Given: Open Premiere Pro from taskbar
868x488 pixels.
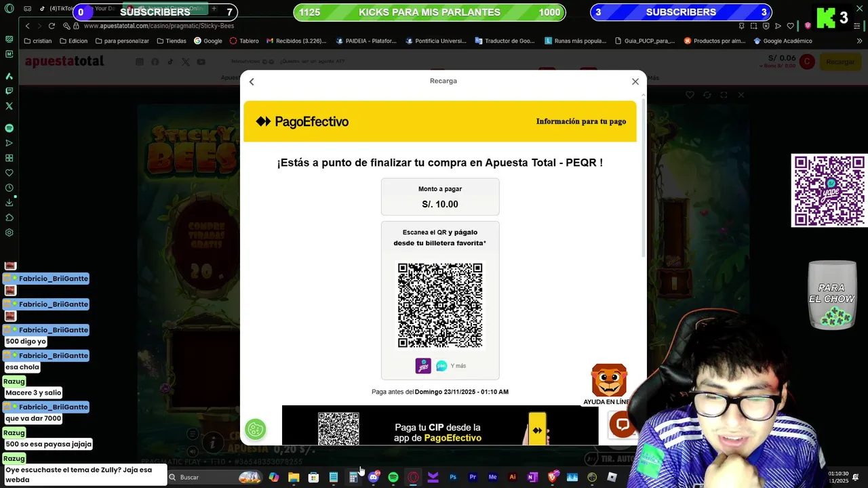Looking at the screenshot, I should (473, 477).
